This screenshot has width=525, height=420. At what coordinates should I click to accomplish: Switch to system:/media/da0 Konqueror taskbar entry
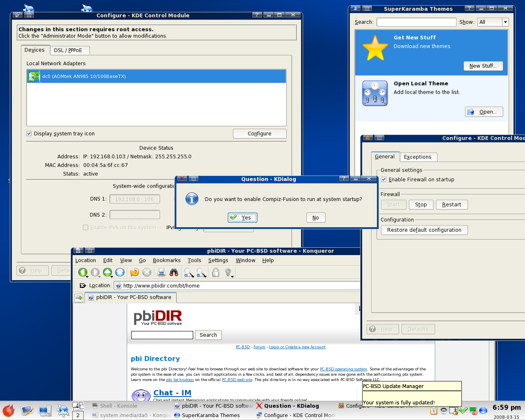coord(131,415)
